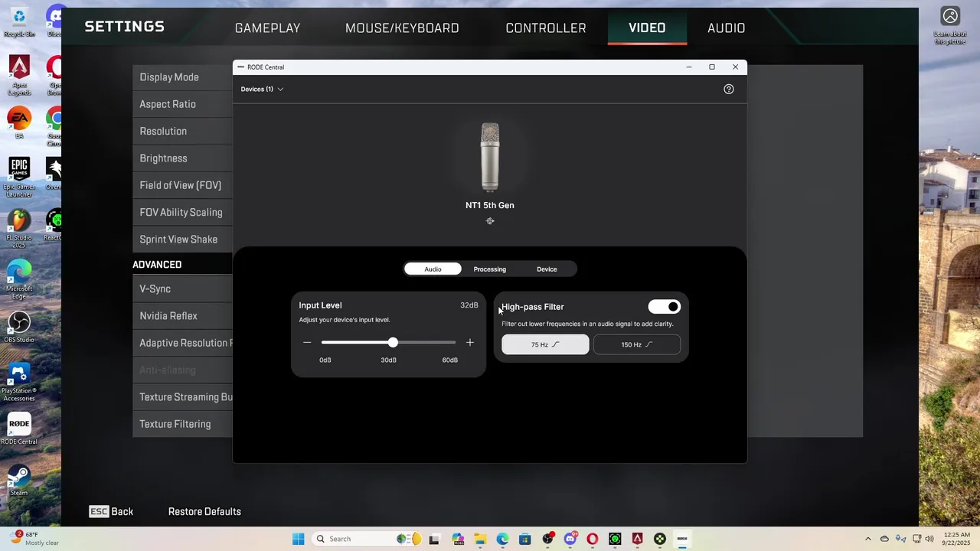980x551 pixels.
Task: Select the Nvidia Reflex setting row
Action: coord(182,316)
